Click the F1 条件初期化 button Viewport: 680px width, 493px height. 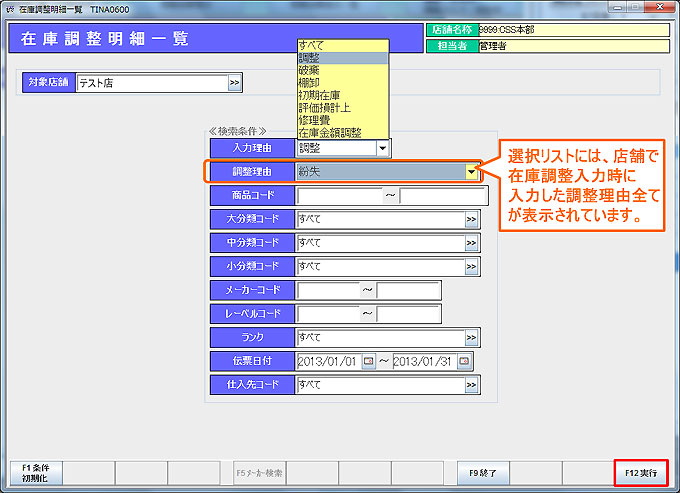click(x=36, y=473)
